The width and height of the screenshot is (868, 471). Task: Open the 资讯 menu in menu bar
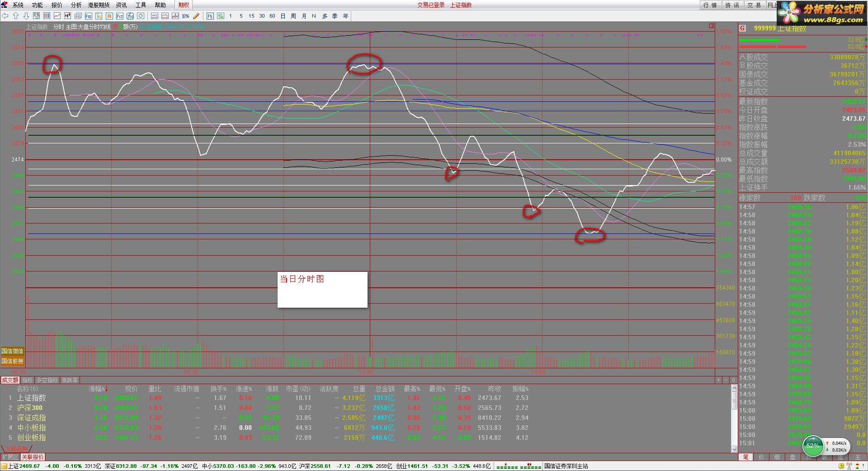pyautogui.click(x=122, y=5)
